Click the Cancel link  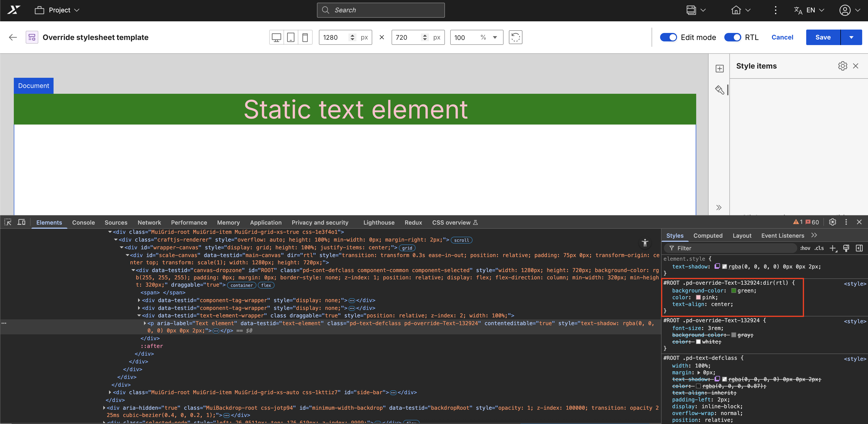pos(782,37)
